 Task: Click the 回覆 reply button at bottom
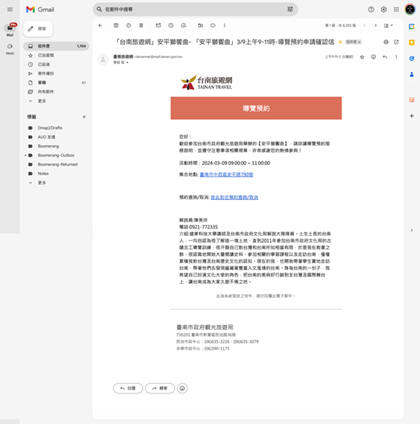tap(128, 388)
